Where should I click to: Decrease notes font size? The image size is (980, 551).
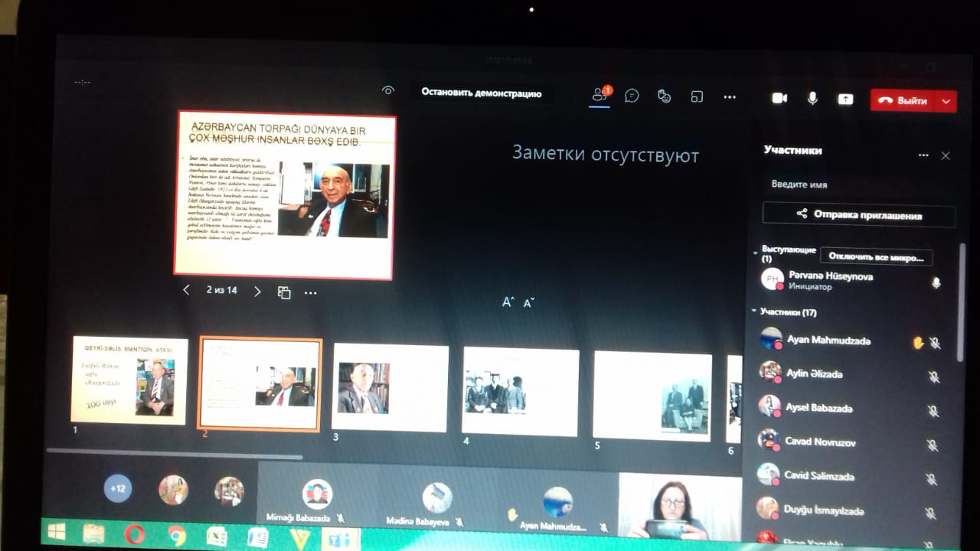coord(528,303)
